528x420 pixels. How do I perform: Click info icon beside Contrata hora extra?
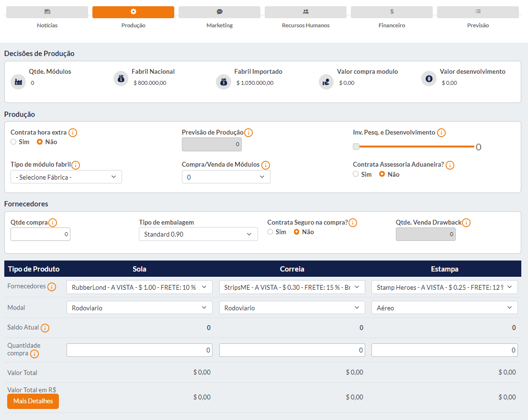(x=73, y=133)
